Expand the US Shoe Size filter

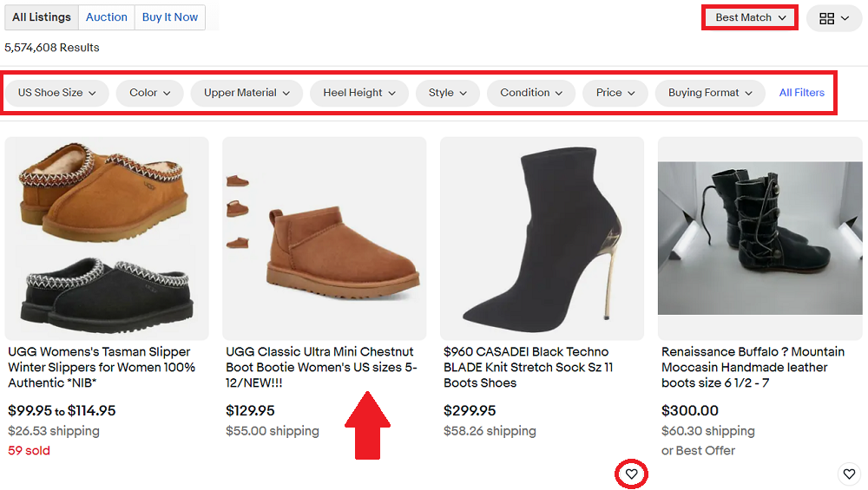57,93
